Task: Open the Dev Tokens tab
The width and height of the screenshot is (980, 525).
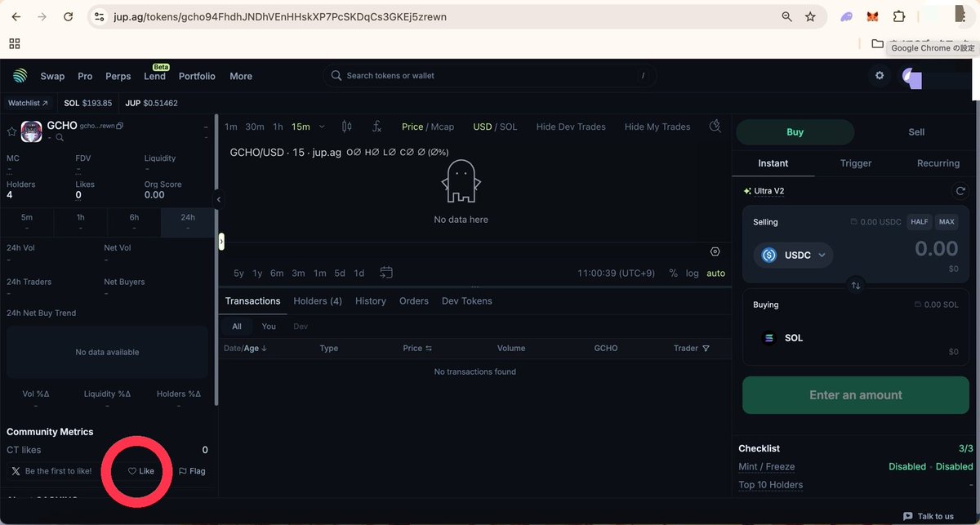Action: (x=467, y=301)
